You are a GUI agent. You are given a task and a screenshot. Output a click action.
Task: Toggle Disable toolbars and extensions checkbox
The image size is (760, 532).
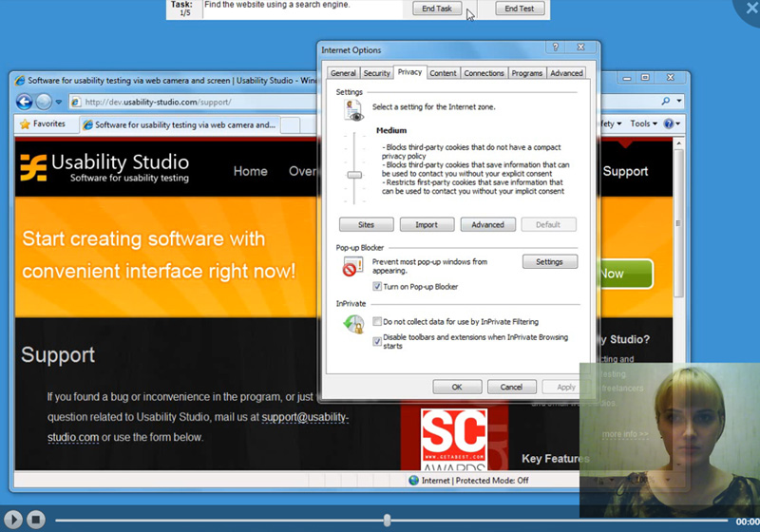(x=377, y=342)
